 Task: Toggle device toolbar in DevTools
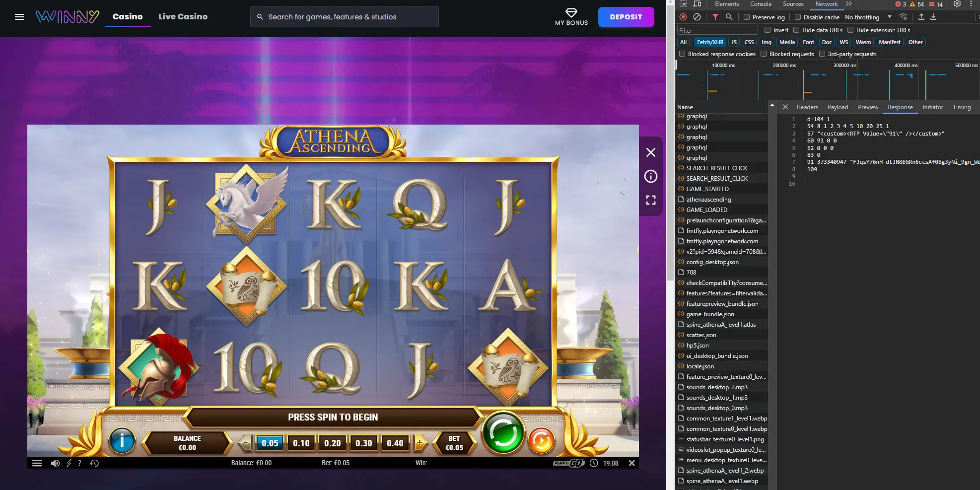[x=697, y=4]
